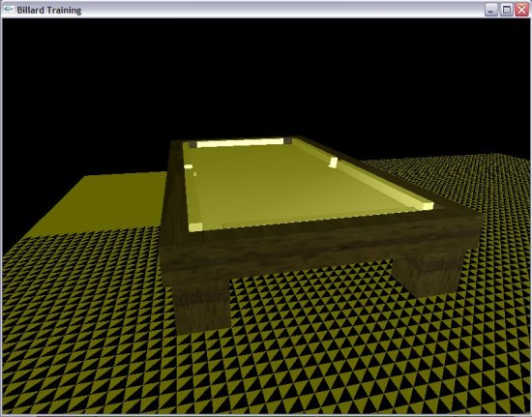Click the white ball near the left cushion

click(x=189, y=166)
